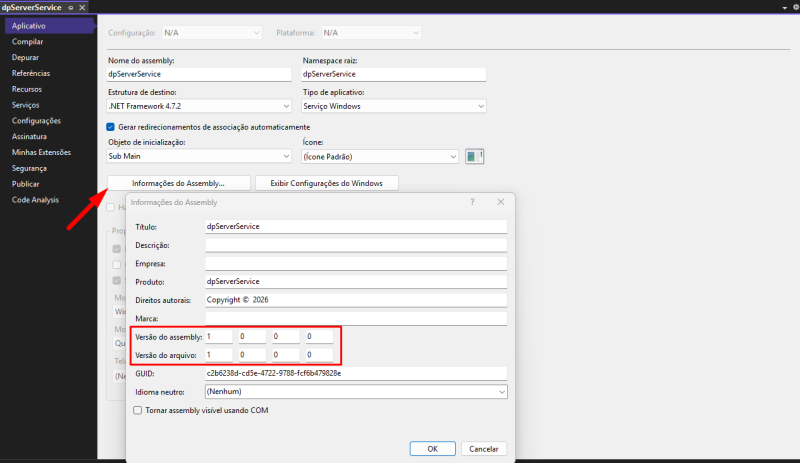Open the Aplicativo settings tab
Viewport: 800px width, 463px height.
(49, 26)
